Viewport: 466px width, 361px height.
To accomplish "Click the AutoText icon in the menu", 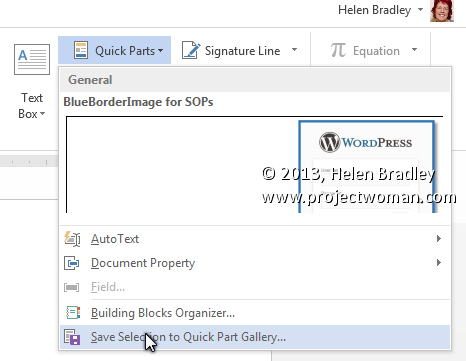I will click(72, 239).
